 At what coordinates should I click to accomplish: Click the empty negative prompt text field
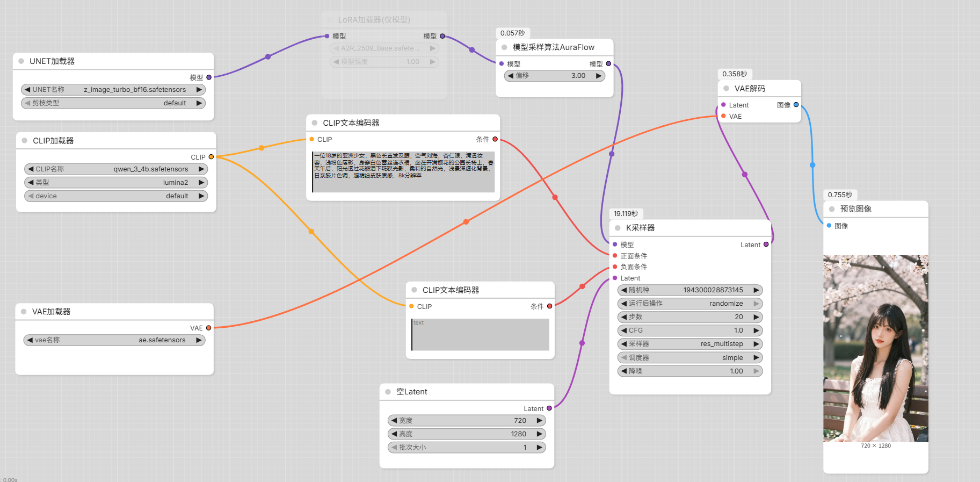(480, 335)
